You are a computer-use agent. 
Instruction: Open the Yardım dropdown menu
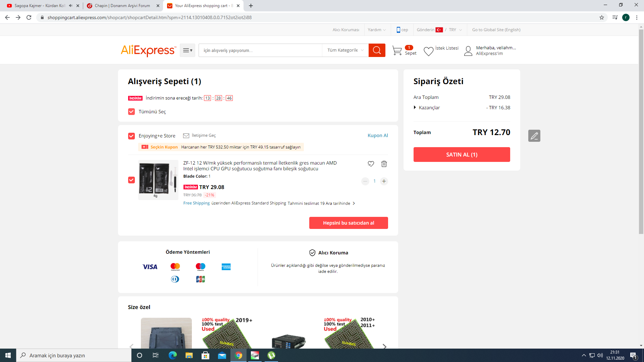[x=376, y=30]
